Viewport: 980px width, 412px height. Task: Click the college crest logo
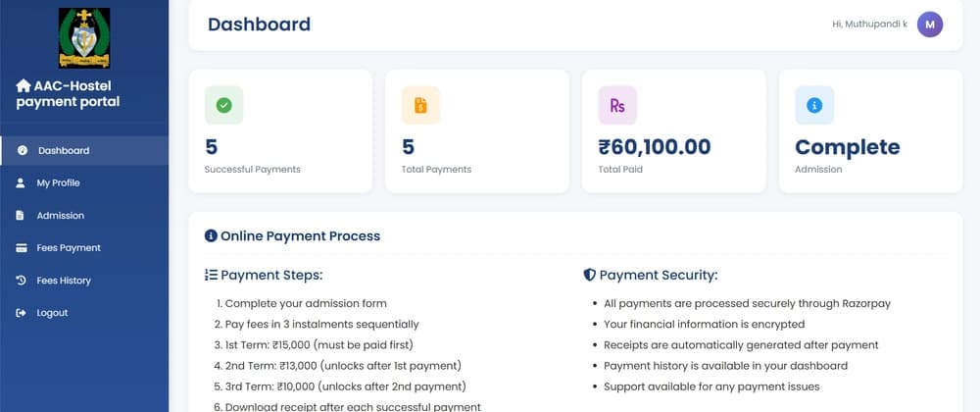point(84,36)
